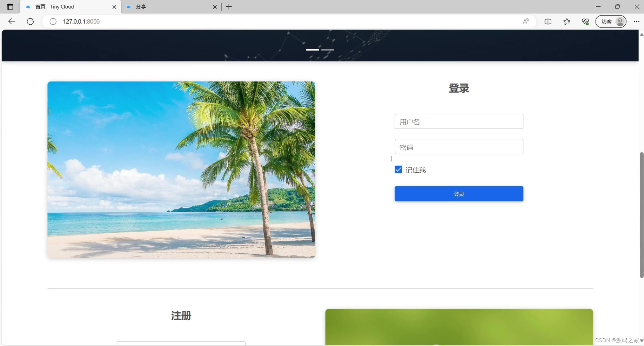Click the second carousel slide indicator dot
Image resolution: width=644 pixels, height=346 pixels.
[x=328, y=50]
